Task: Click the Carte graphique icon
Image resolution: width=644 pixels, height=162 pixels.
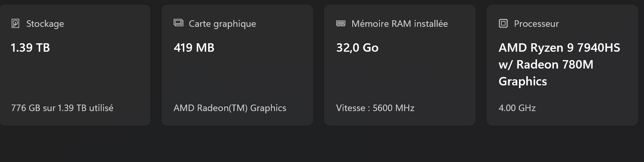Action: (178, 23)
